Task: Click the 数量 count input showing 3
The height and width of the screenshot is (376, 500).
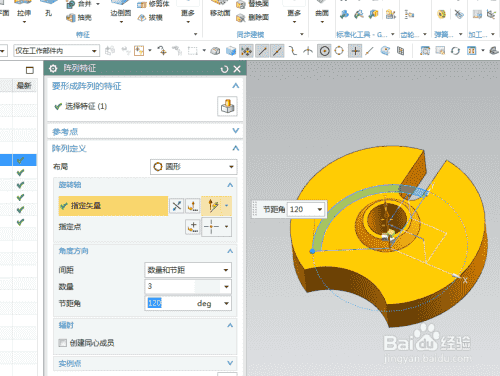Action: pos(183,287)
